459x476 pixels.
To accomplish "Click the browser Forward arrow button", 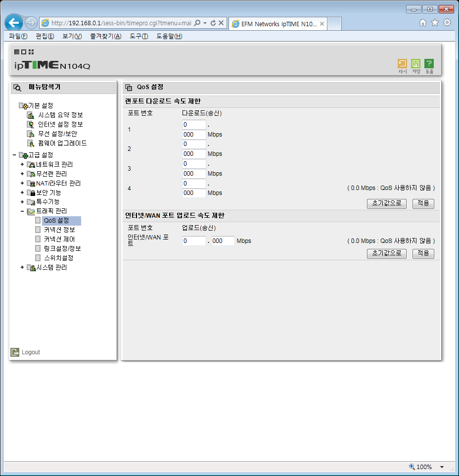I will tap(31, 23).
